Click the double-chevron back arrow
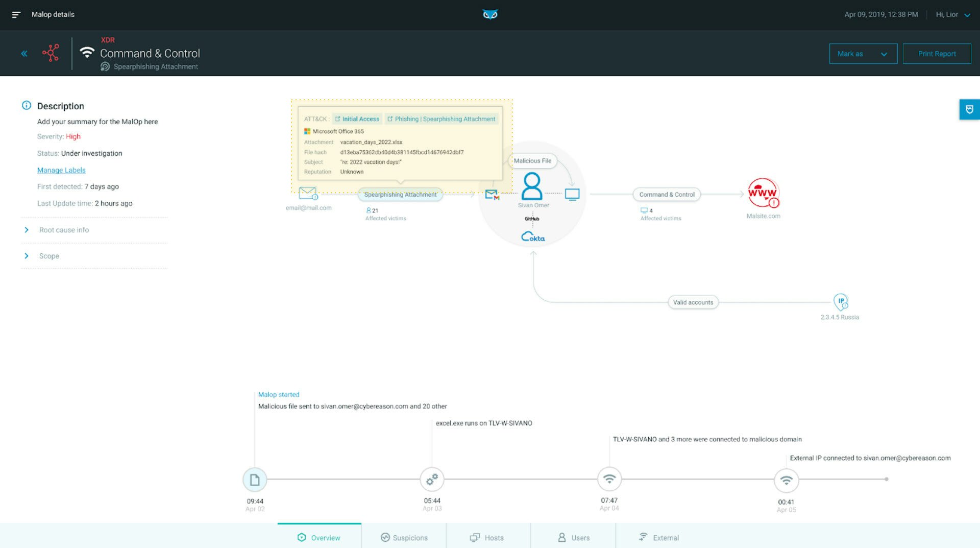 [x=24, y=54]
